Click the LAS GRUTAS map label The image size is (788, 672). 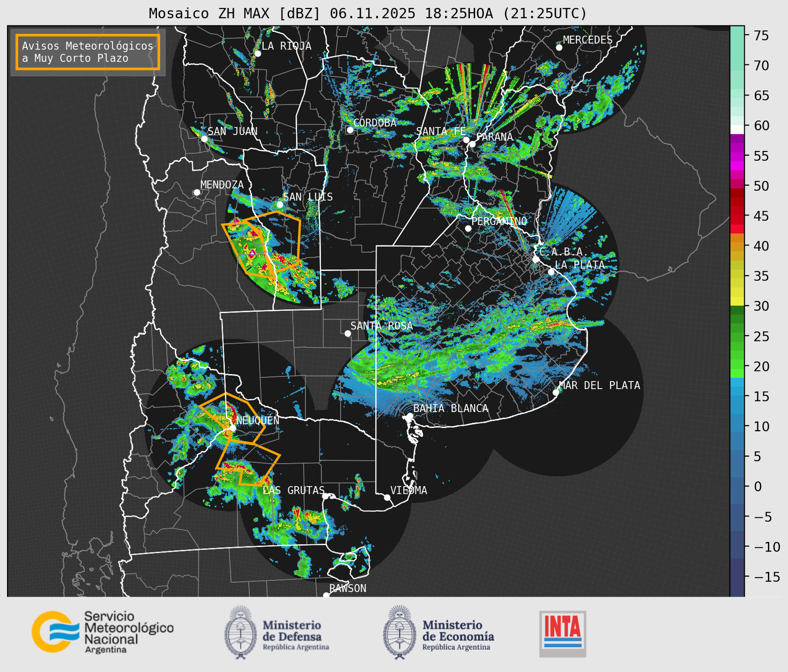pyautogui.click(x=293, y=490)
